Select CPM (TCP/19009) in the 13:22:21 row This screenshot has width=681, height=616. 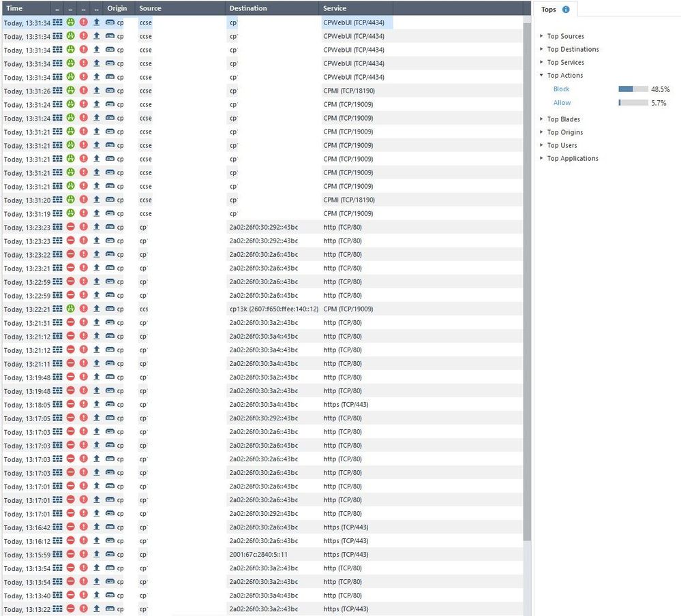point(348,309)
